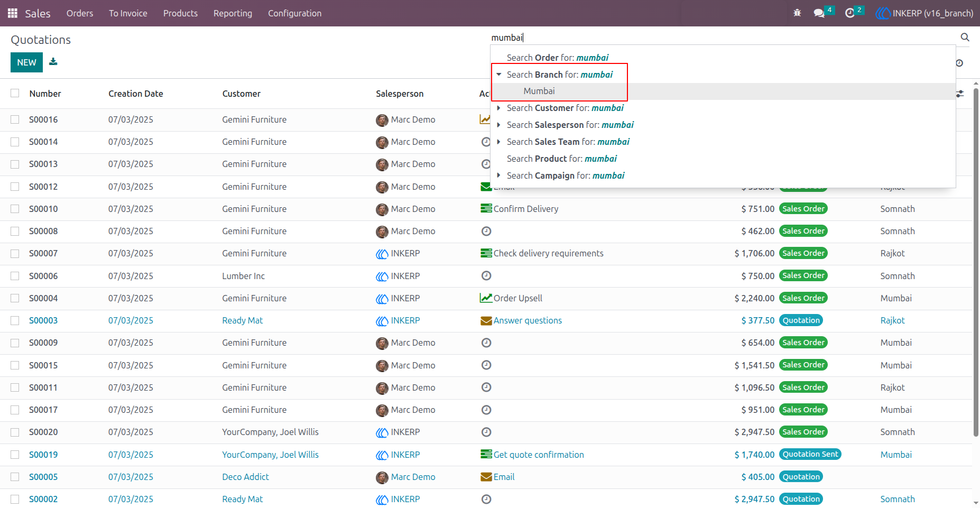Open optional columns settings icon

[x=960, y=94]
